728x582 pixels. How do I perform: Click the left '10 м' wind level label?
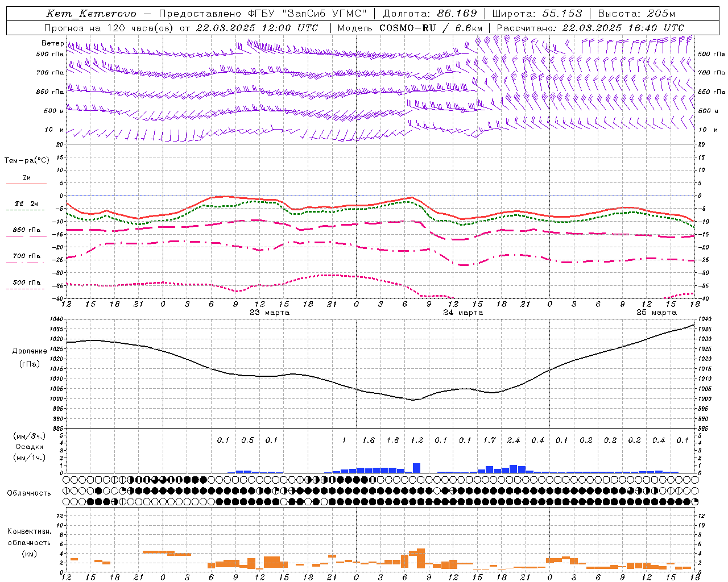coord(55,130)
